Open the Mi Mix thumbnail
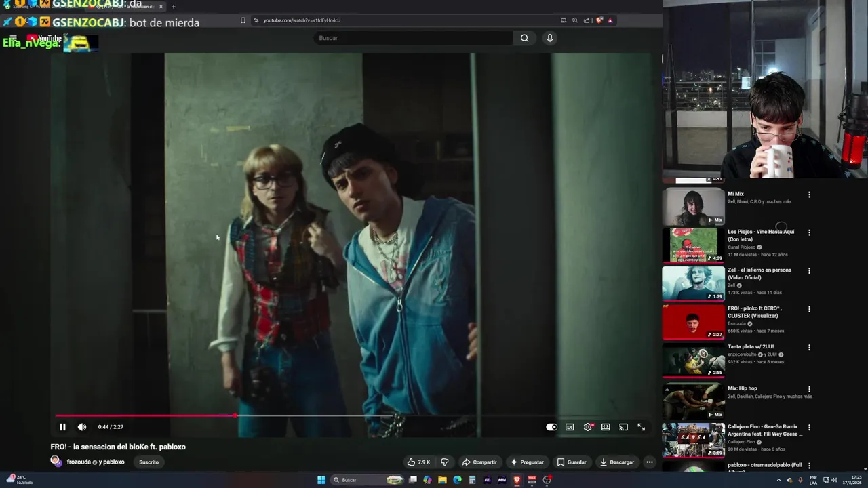This screenshot has width=868, height=488. [693, 206]
